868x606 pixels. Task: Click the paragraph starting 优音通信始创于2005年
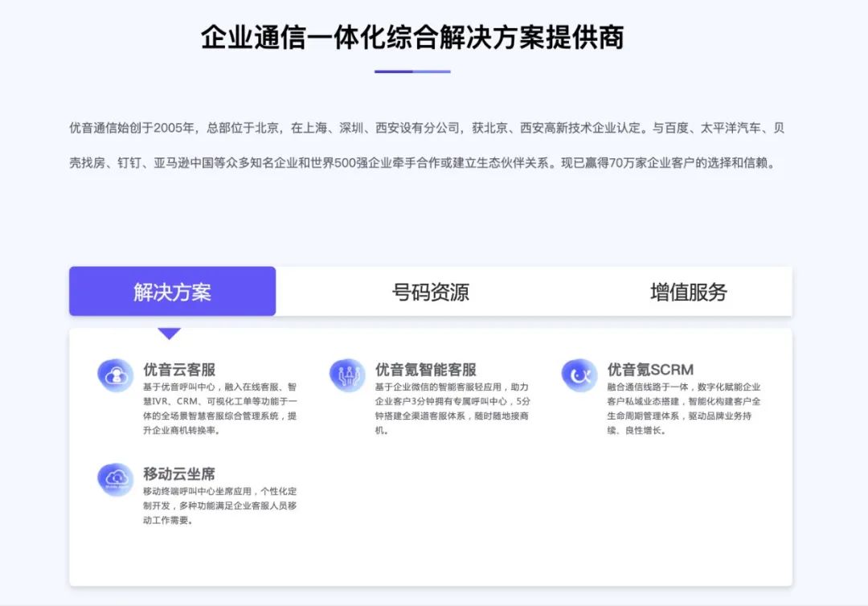click(x=427, y=145)
